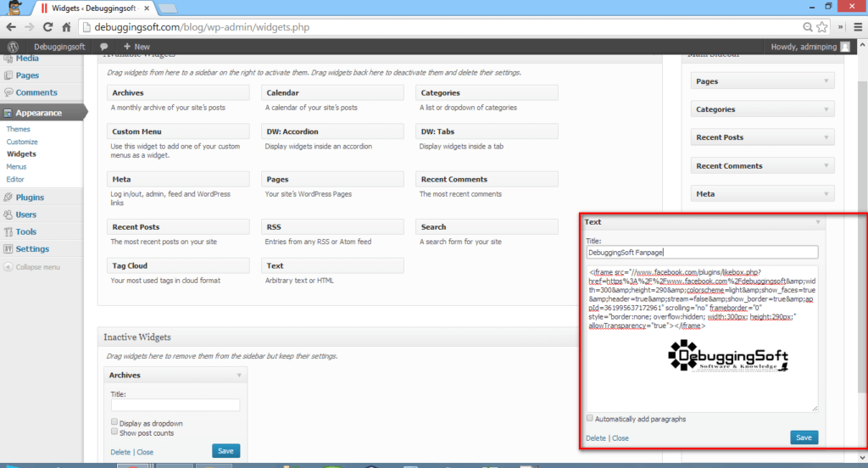
Task: Select the DW: Tabs available widget
Action: [x=487, y=131]
